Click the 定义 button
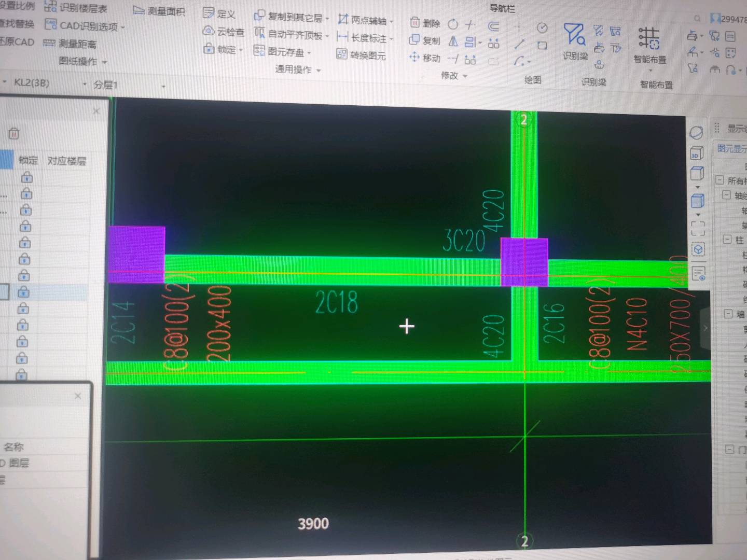 219,14
